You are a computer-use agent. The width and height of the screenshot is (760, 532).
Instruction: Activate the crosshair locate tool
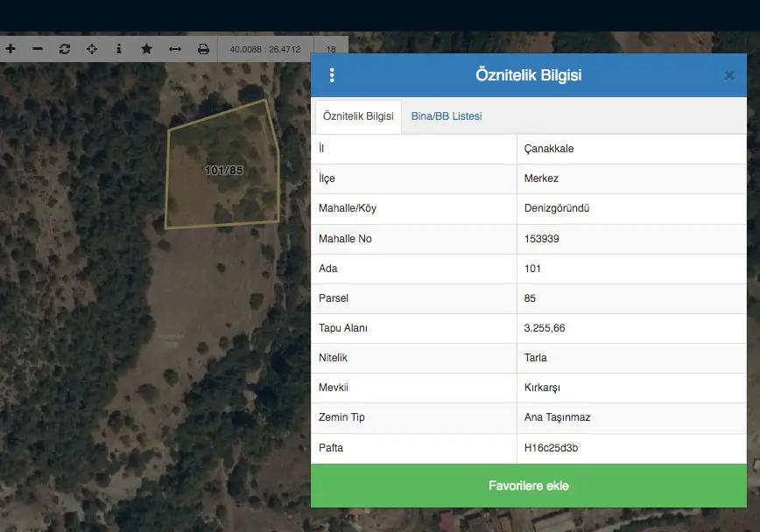[x=92, y=49]
